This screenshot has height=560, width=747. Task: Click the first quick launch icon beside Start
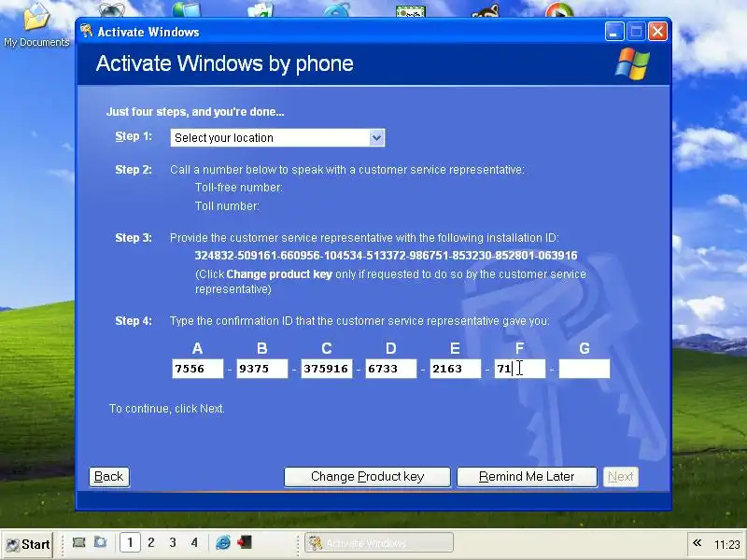tap(78, 542)
